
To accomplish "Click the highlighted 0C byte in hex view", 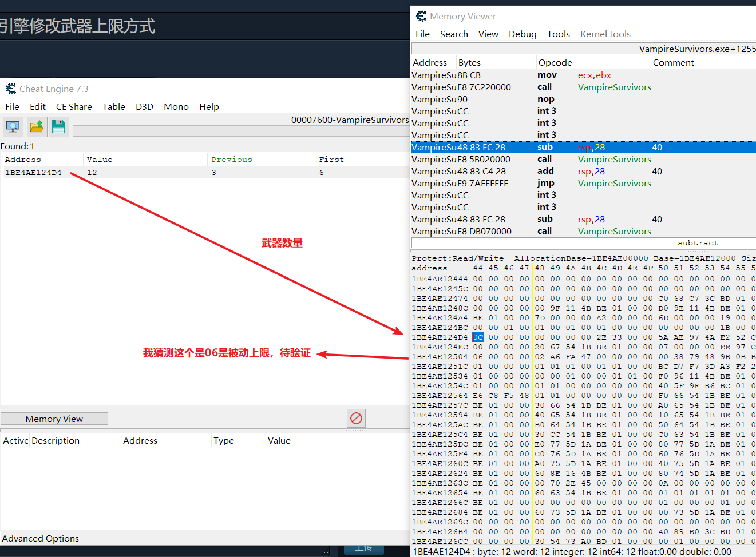I will tap(478, 337).
